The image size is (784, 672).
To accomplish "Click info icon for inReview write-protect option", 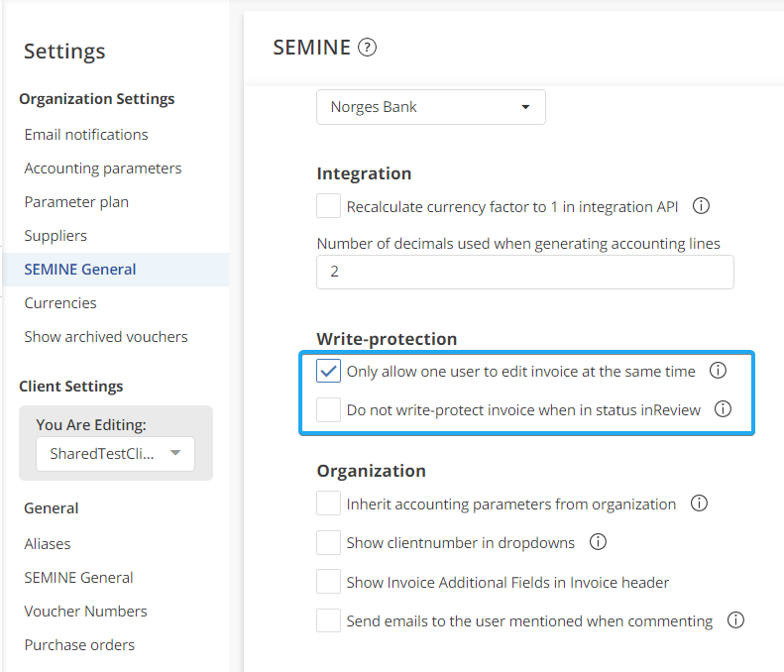I will click(x=724, y=408).
